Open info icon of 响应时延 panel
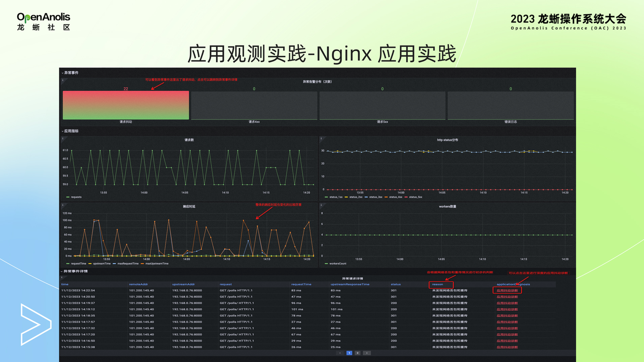Image resolution: width=644 pixels, height=362 pixels. (63, 205)
